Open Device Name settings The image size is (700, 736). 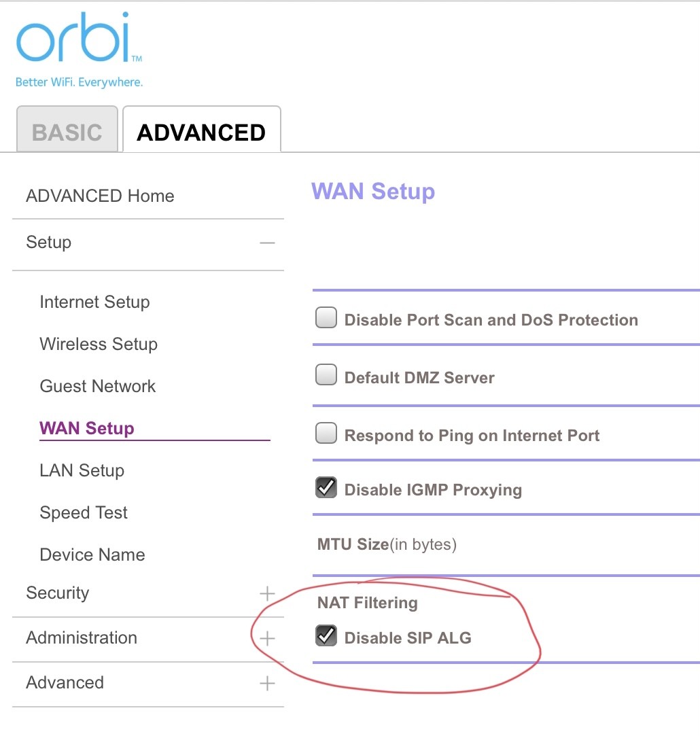pyautogui.click(x=92, y=555)
